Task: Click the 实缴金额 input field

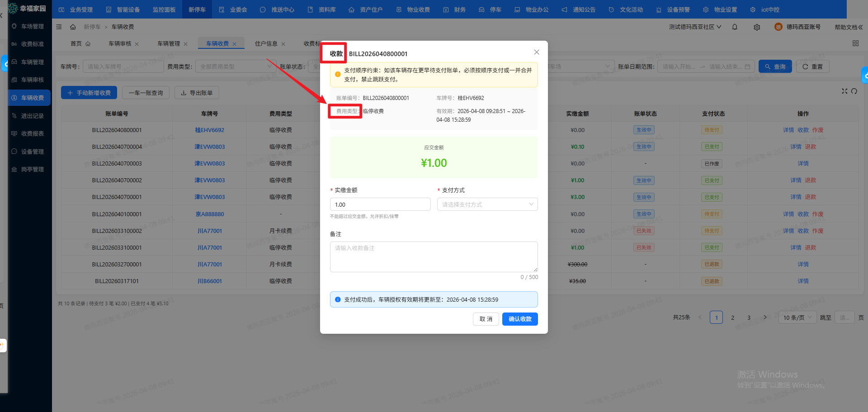Action: [380, 204]
